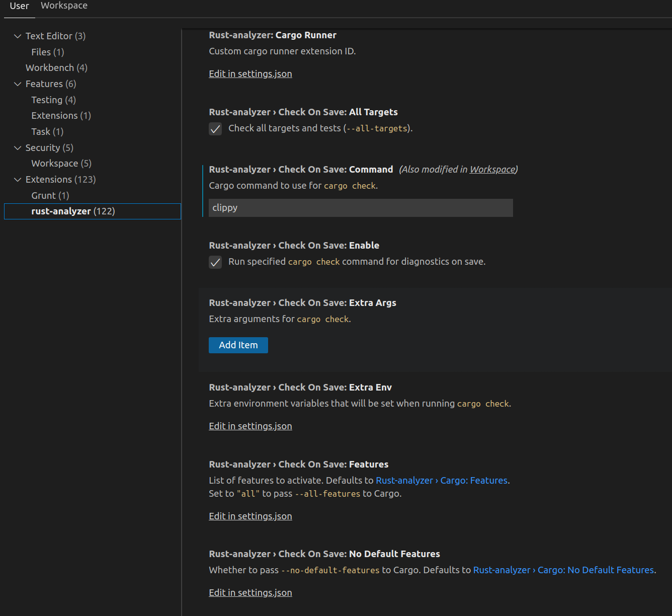Viewport: 672px width, 616px height.
Task: Select Task (1) in settings tree
Action: click(x=47, y=132)
